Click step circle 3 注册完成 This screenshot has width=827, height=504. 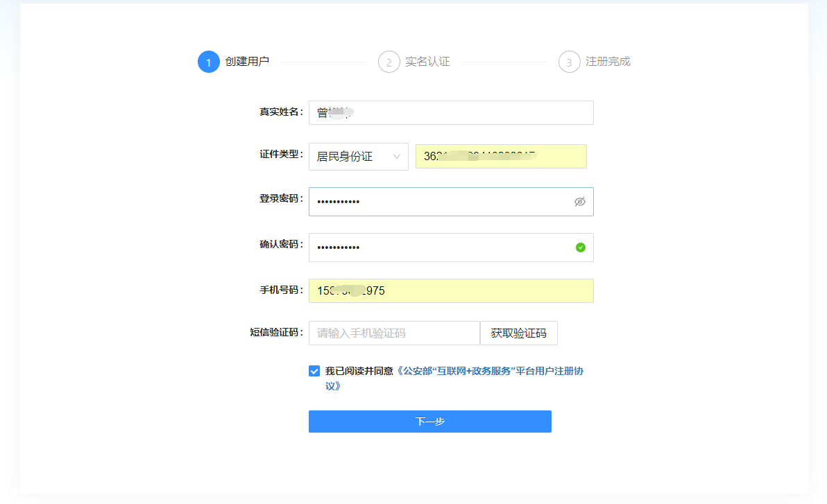tap(569, 62)
